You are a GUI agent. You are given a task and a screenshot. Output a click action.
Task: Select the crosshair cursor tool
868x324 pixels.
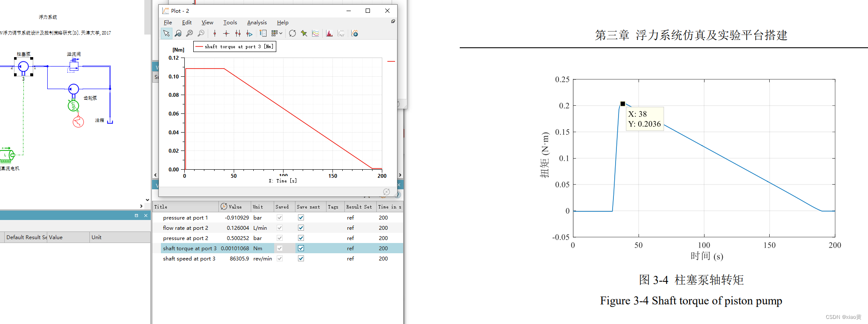click(x=226, y=33)
